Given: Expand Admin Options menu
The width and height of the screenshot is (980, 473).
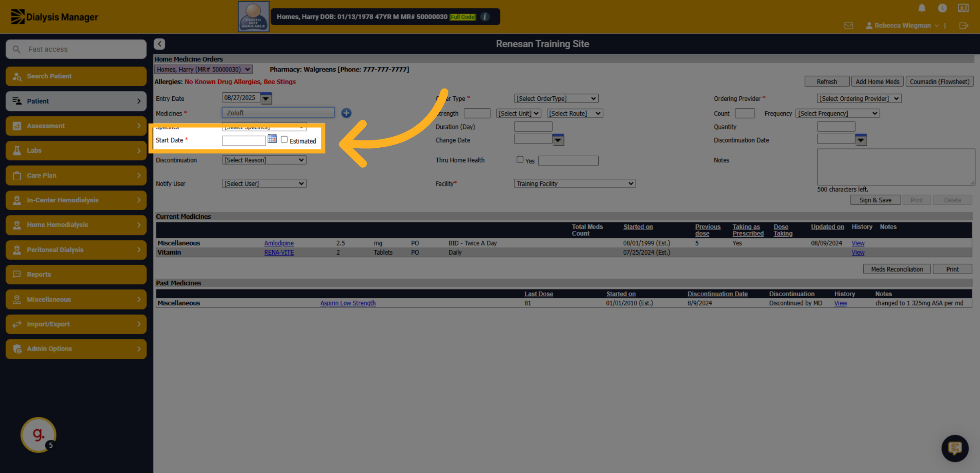Looking at the screenshot, I should (76, 349).
